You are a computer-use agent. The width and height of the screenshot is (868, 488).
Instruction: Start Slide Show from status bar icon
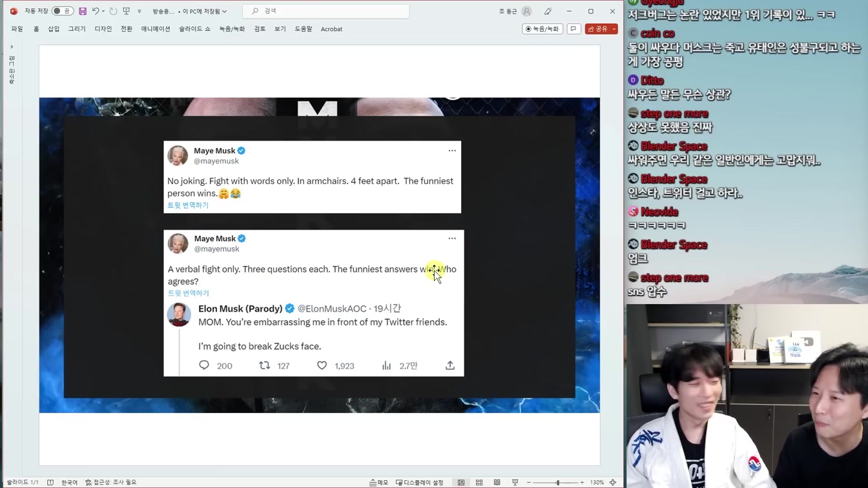(x=515, y=482)
